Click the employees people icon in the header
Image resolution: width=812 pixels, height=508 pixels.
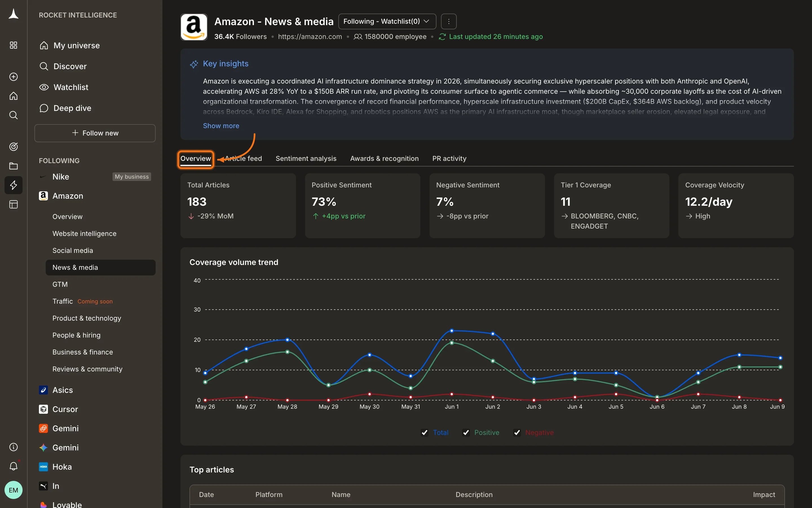(358, 37)
